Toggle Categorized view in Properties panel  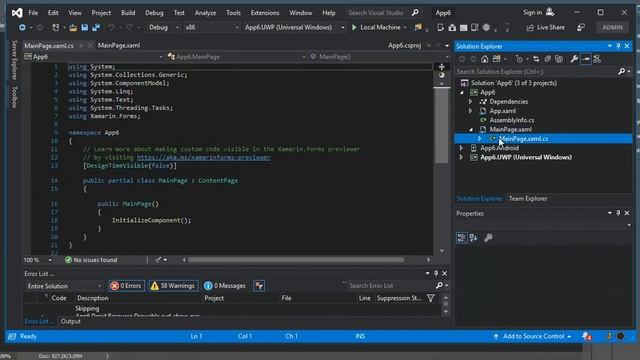point(462,238)
